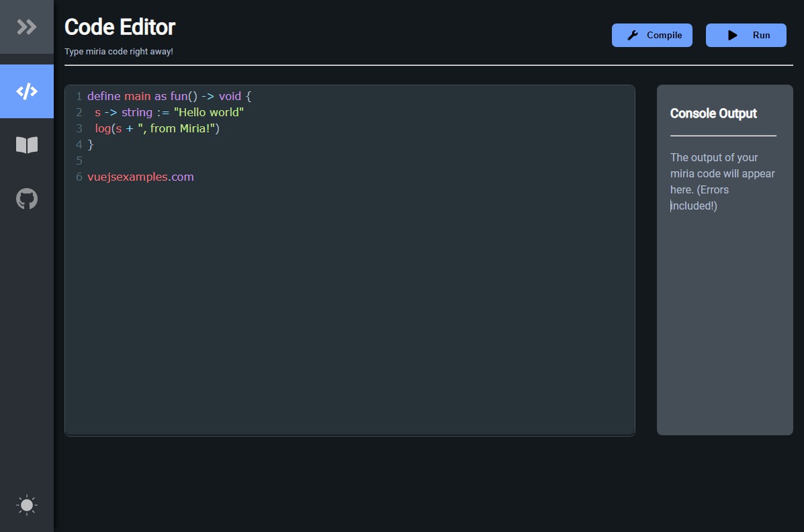Click line number 1 in the gutter
Image resolution: width=804 pixels, height=532 pixels.
click(79, 96)
